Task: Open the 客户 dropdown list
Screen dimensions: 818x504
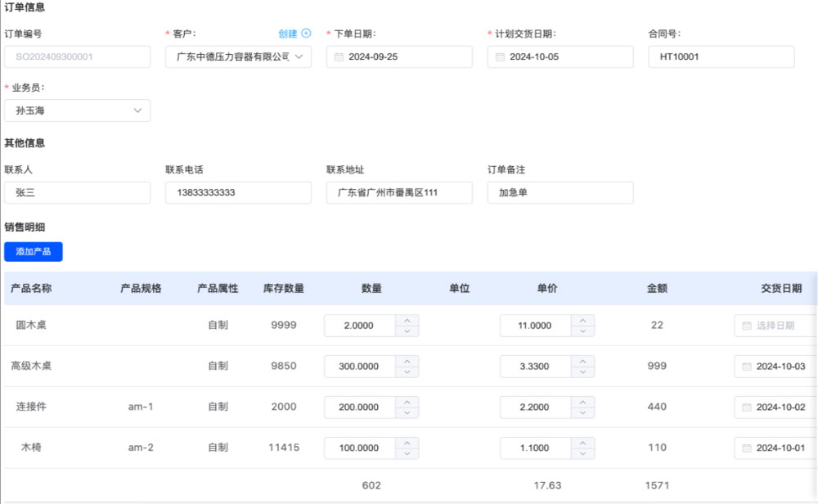Action: pos(299,57)
